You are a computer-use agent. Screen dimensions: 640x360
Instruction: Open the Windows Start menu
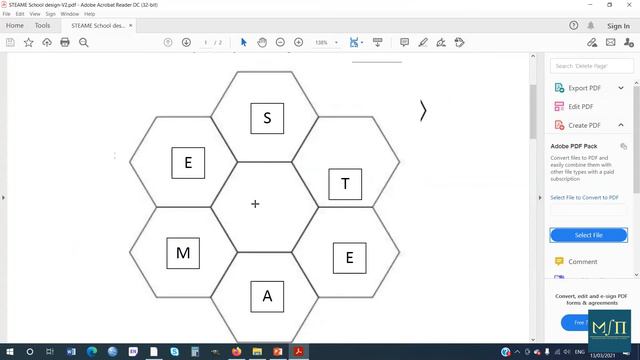[x=9, y=351]
